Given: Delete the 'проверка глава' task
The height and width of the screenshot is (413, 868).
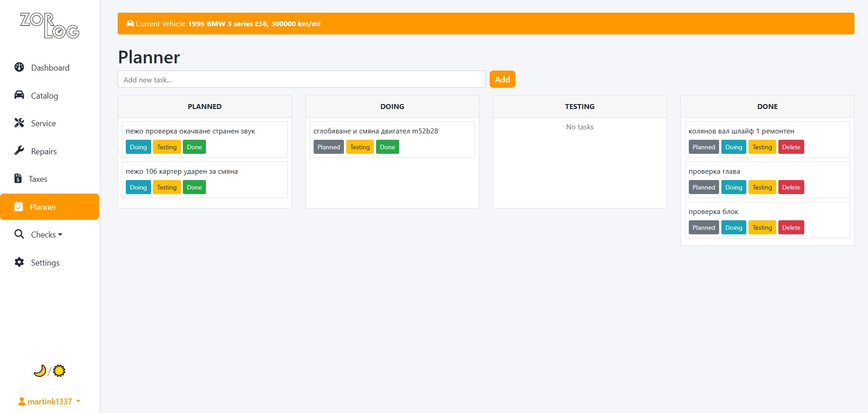Looking at the screenshot, I should (791, 187).
